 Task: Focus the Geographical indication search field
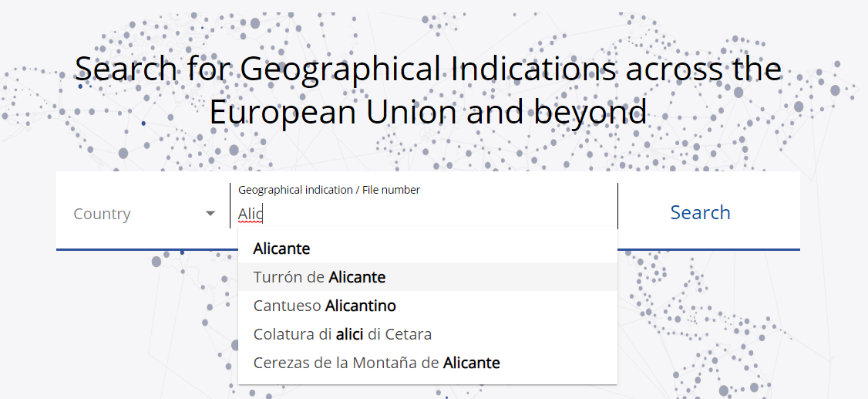[424, 205]
